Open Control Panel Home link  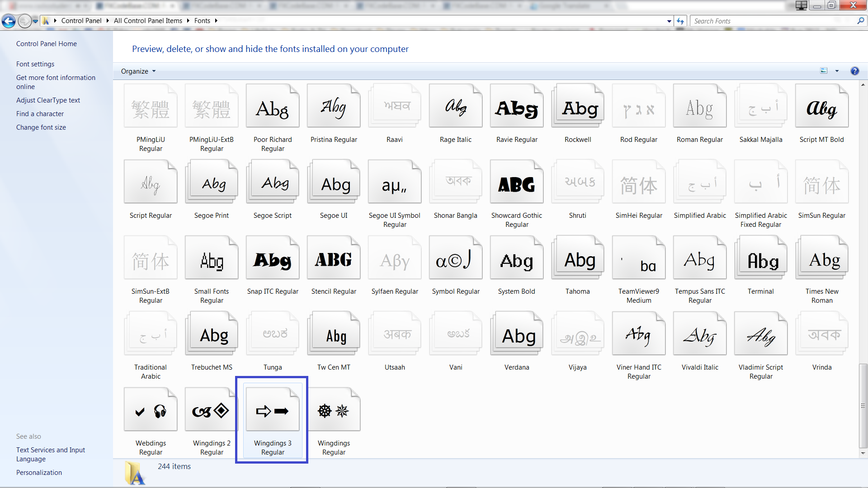click(x=47, y=44)
